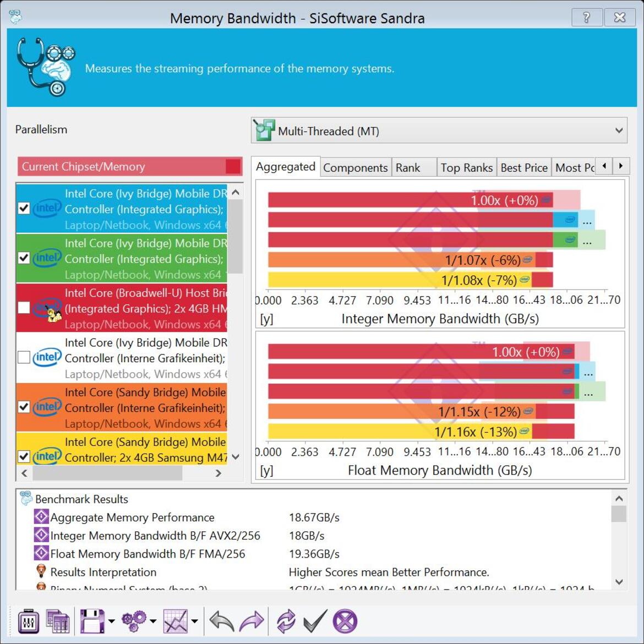Save results with the floppy disk icon
The width and height of the screenshot is (644, 644).
(x=92, y=621)
